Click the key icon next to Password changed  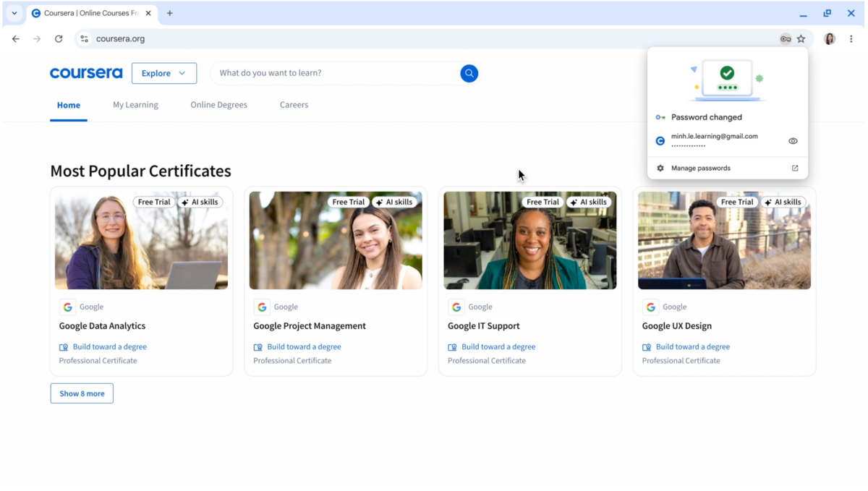point(660,117)
